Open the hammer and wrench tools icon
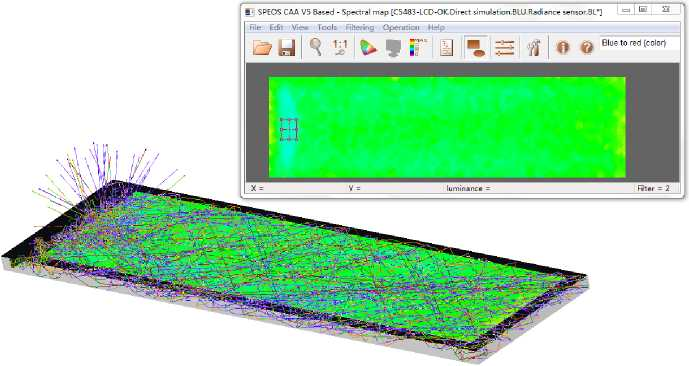This screenshot has height=366, width=689. (x=533, y=47)
